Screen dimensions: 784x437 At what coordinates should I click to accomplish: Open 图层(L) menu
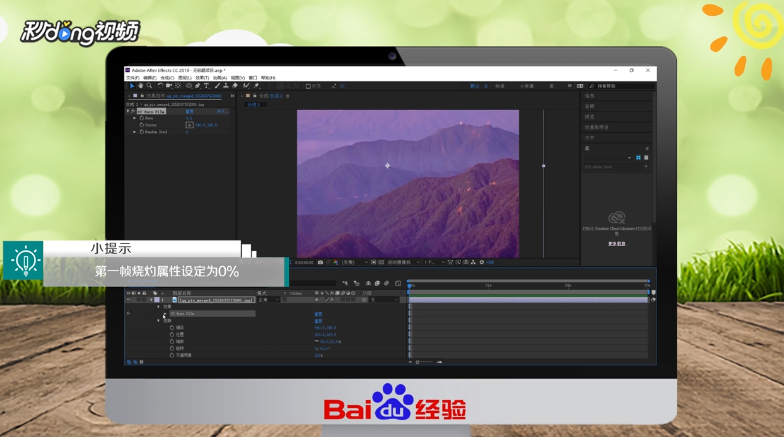tap(185, 78)
